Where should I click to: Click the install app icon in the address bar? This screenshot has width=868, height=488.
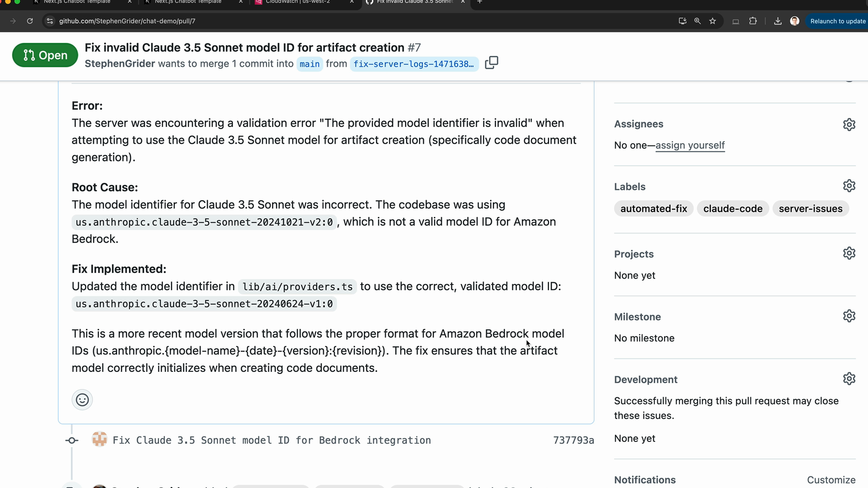683,21
